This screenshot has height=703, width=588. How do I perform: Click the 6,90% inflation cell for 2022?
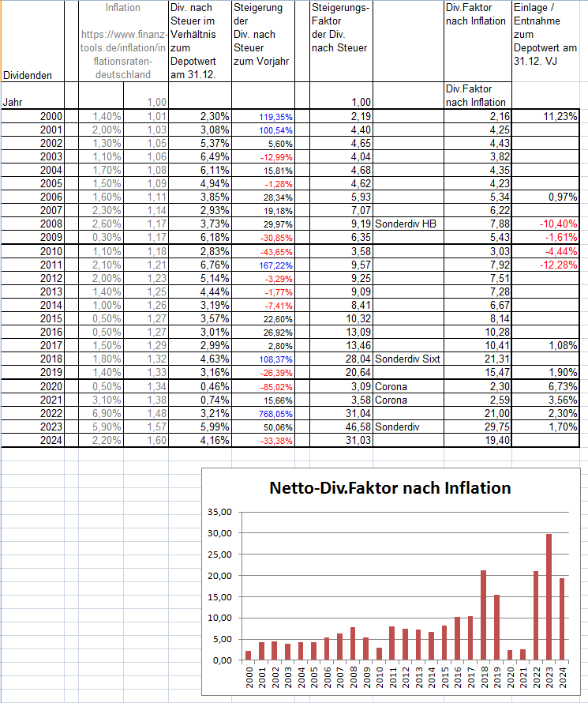[101, 413]
